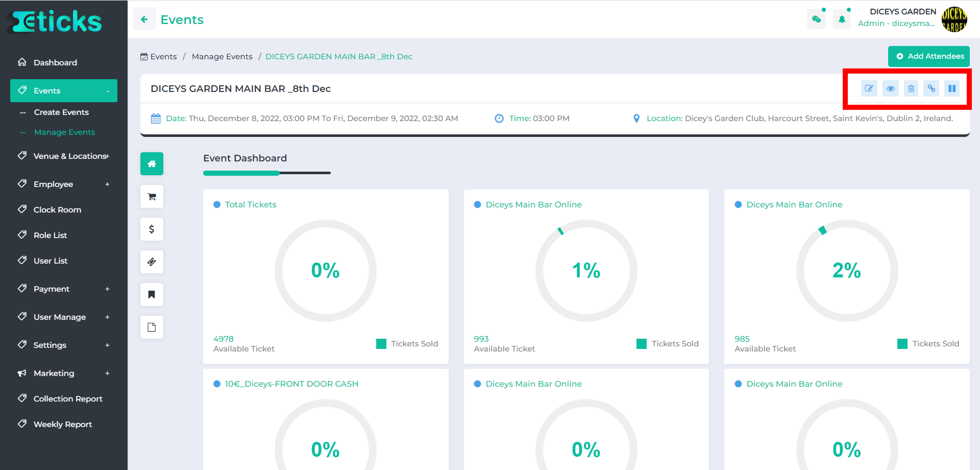
Task: Expand the Marketing menu
Action: coord(107,373)
